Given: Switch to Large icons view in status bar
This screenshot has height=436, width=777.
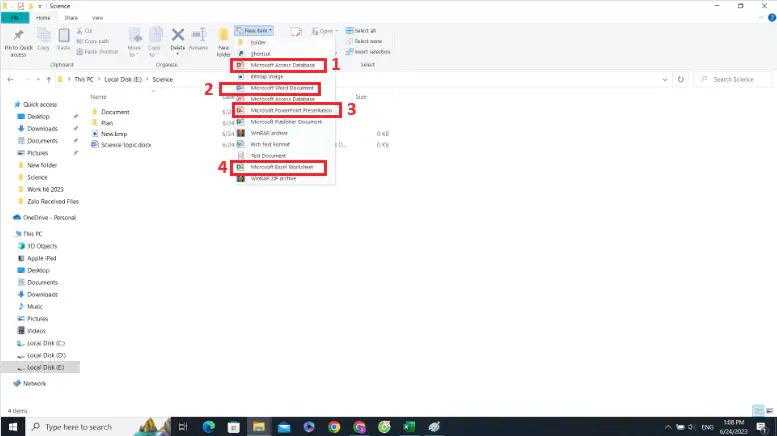Looking at the screenshot, I should pyautogui.click(x=770, y=411).
